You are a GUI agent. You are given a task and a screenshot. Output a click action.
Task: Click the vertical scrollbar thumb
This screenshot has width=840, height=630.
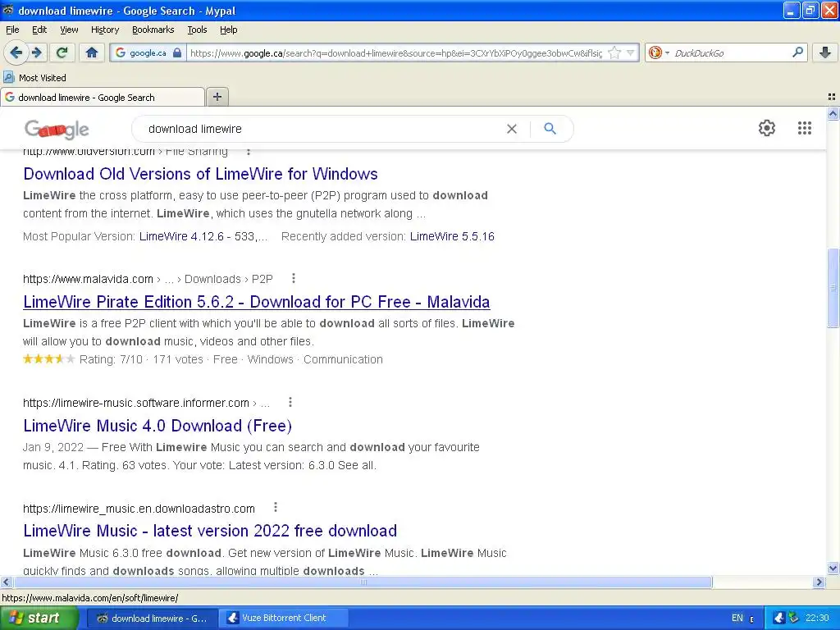pos(833,288)
